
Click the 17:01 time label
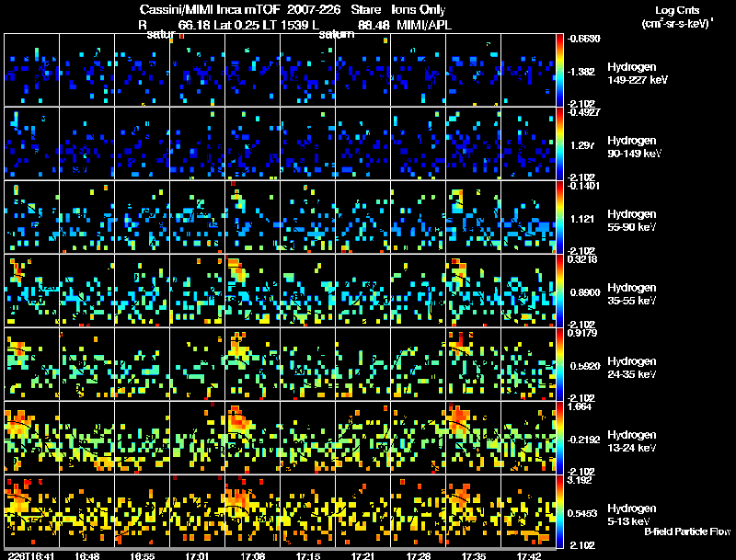(x=197, y=555)
